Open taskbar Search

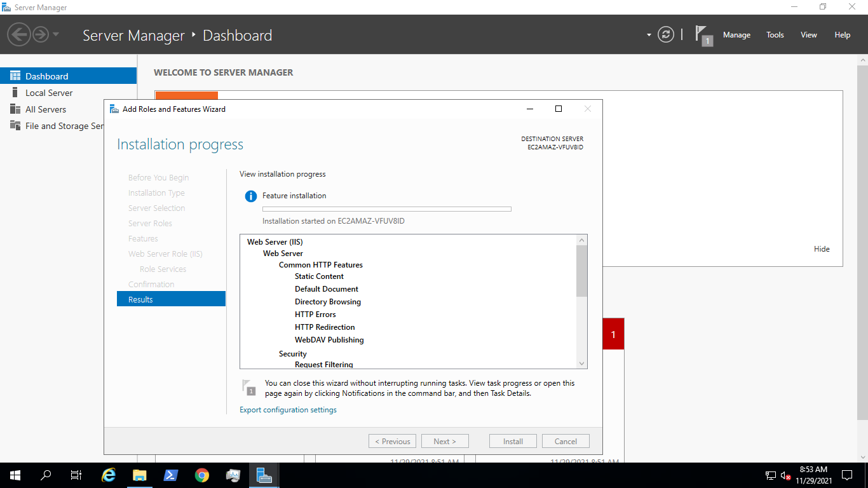[x=44, y=475]
